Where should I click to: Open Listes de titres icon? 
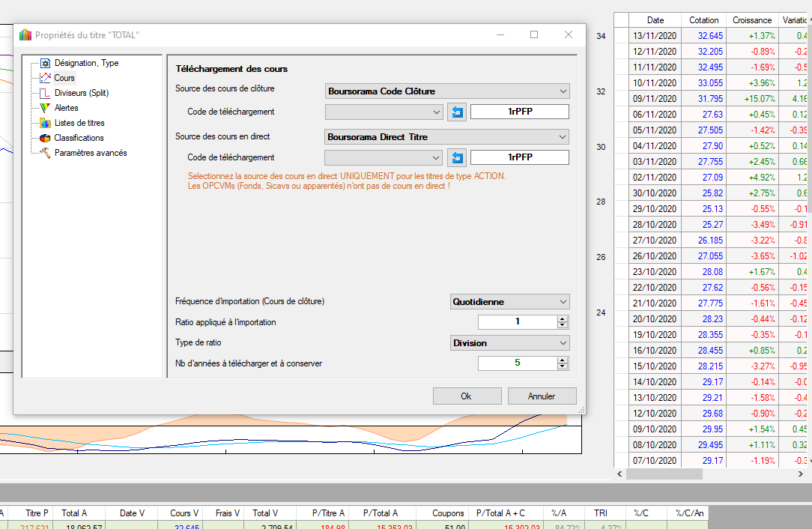pyautogui.click(x=45, y=123)
